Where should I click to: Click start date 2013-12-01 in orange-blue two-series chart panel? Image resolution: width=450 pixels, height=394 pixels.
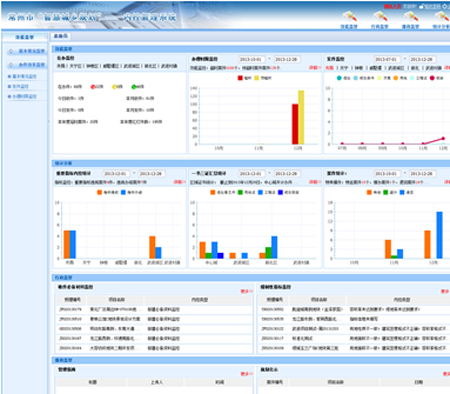(x=115, y=174)
